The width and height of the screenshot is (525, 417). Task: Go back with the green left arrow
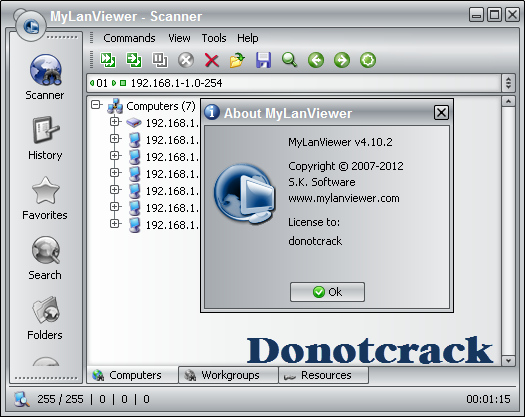click(316, 60)
